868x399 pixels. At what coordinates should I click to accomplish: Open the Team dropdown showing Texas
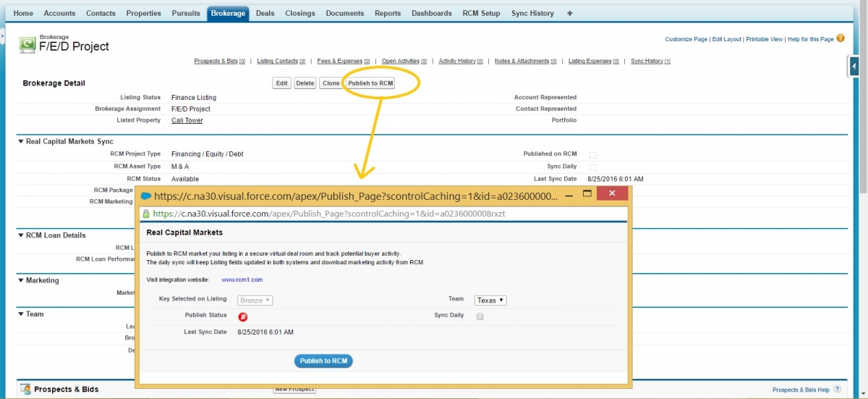(x=490, y=300)
